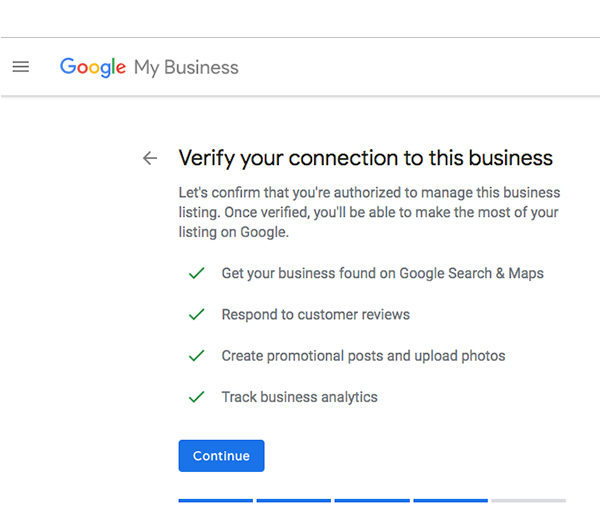Viewport: 600px width, 523px height.
Task: Go back using the left arrow
Action: (x=150, y=158)
